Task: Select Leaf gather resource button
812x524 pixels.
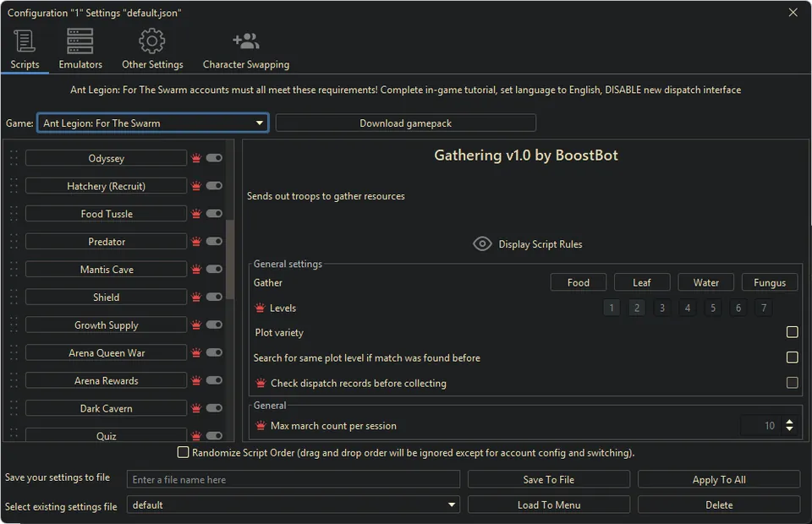Action: coord(642,282)
